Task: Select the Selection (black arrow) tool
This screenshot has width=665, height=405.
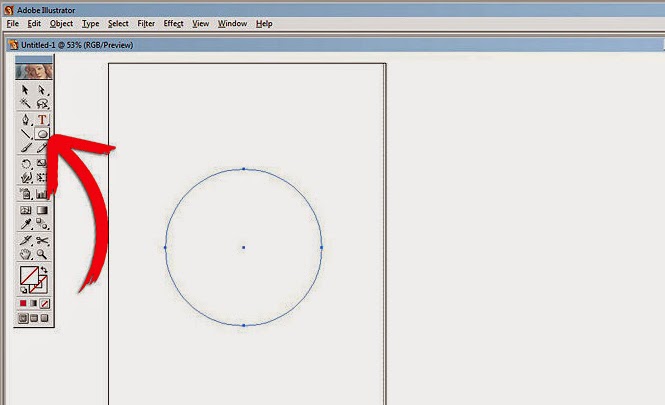Action: point(25,90)
